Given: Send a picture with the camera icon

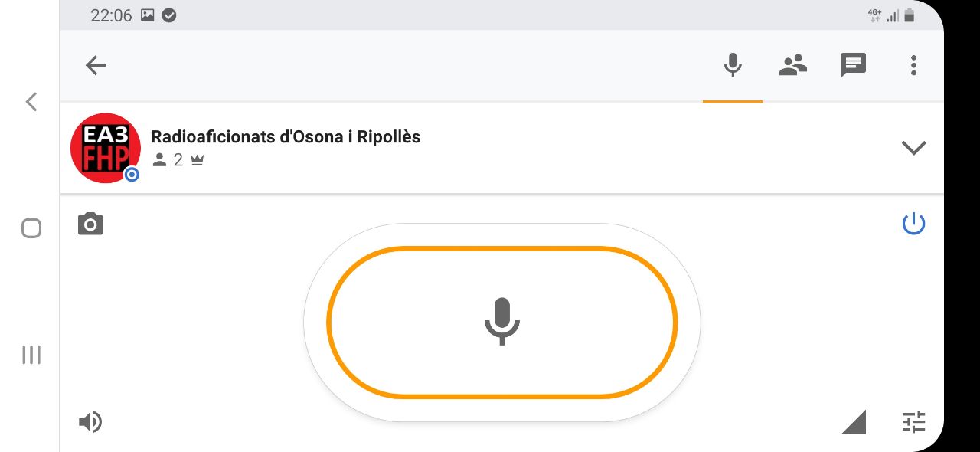Looking at the screenshot, I should click(90, 224).
